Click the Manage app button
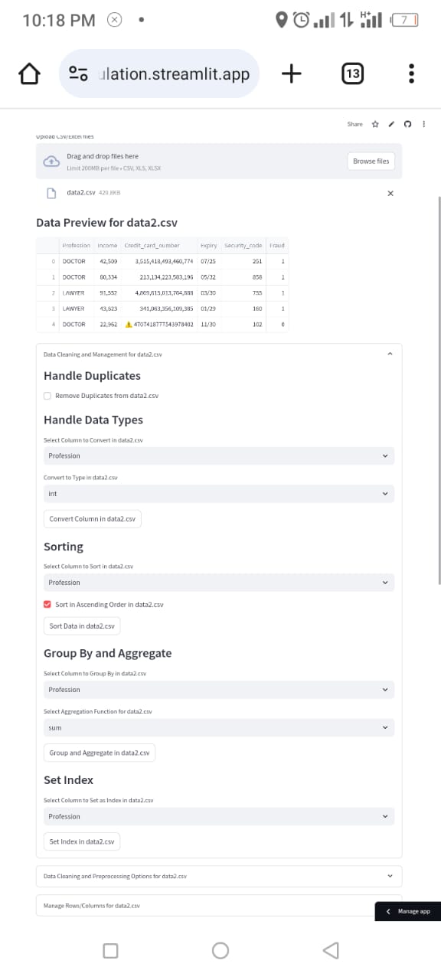The width and height of the screenshot is (441, 980). coord(408,911)
